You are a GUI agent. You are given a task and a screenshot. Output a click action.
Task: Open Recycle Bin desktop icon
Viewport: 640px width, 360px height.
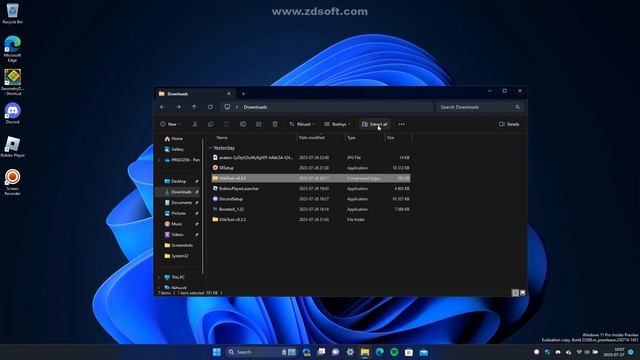coord(12,13)
